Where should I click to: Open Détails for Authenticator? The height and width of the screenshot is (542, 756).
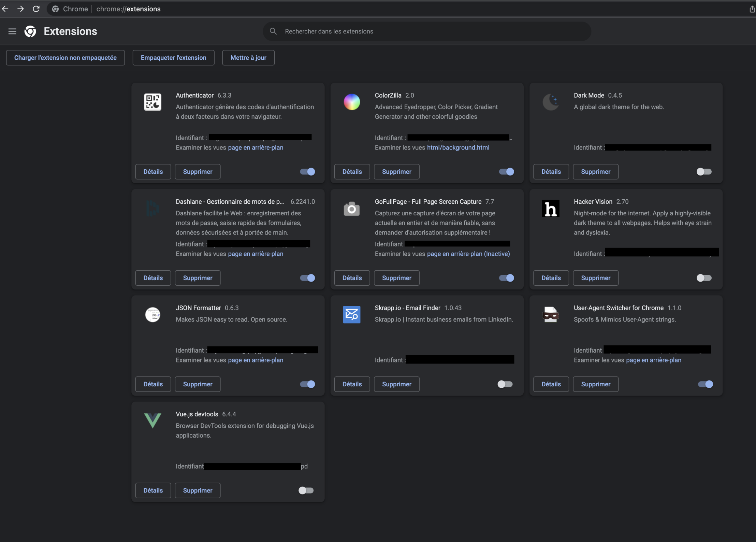pyautogui.click(x=153, y=172)
